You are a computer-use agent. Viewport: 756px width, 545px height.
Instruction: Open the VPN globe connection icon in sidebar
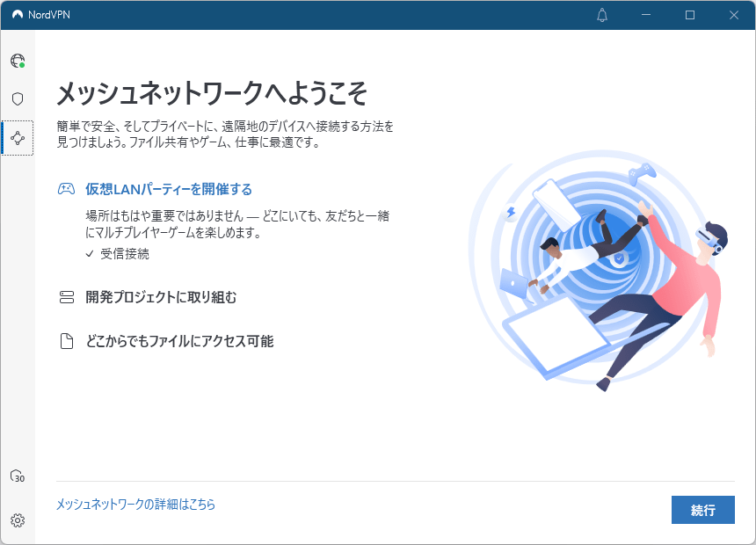tap(18, 61)
